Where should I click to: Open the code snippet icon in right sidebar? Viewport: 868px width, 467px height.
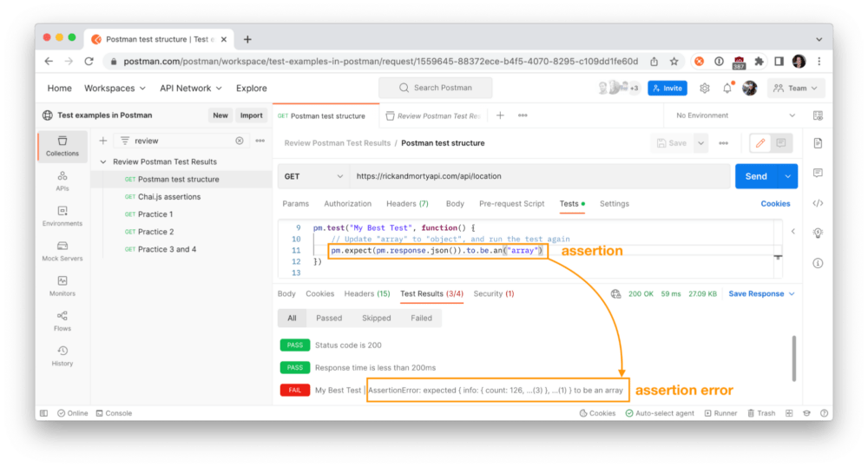pyautogui.click(x=818, y=203)
